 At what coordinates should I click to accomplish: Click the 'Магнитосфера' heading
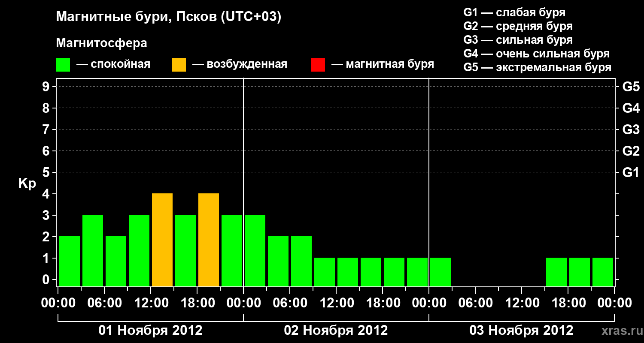(x=101, y=43)
